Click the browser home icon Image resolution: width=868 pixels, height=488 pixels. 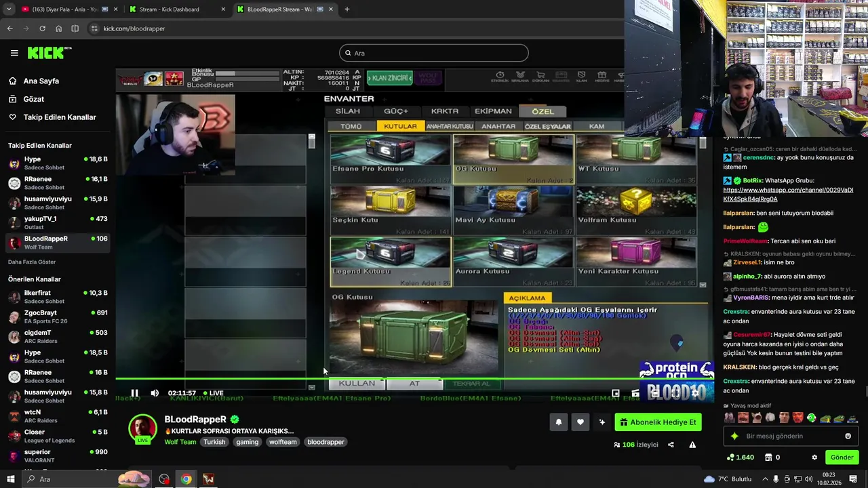(58, 28)
